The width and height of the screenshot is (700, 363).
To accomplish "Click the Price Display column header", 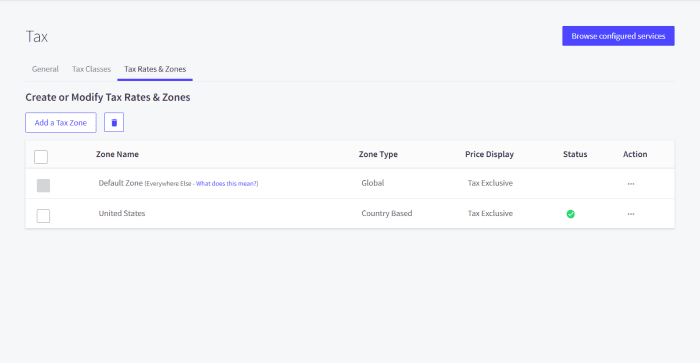I will click(x=489, y=154).
